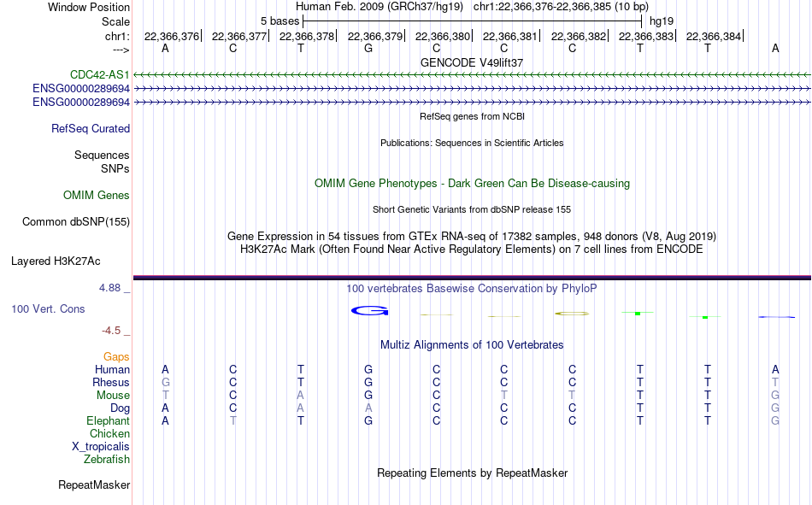Screen dimensions: 812x505
Task: Select the Chicken alignment row label
Action: pyautogui.click(x=109, y=433)
